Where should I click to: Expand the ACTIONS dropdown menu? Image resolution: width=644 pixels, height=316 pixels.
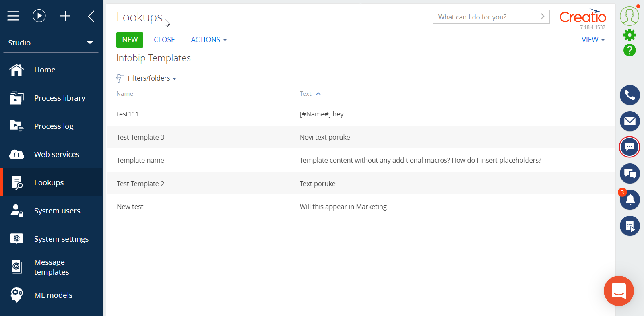pyautogui.click(x=209, y=40)
